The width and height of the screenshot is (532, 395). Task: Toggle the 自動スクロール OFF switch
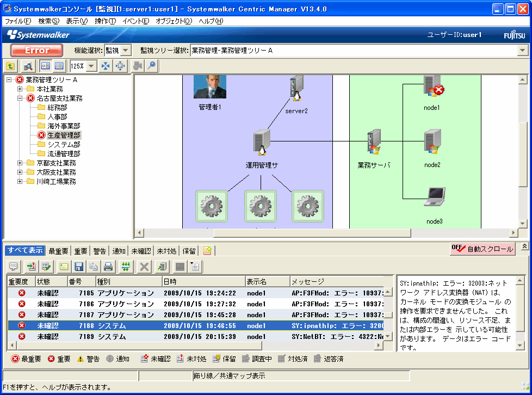[x=482, y=249]
